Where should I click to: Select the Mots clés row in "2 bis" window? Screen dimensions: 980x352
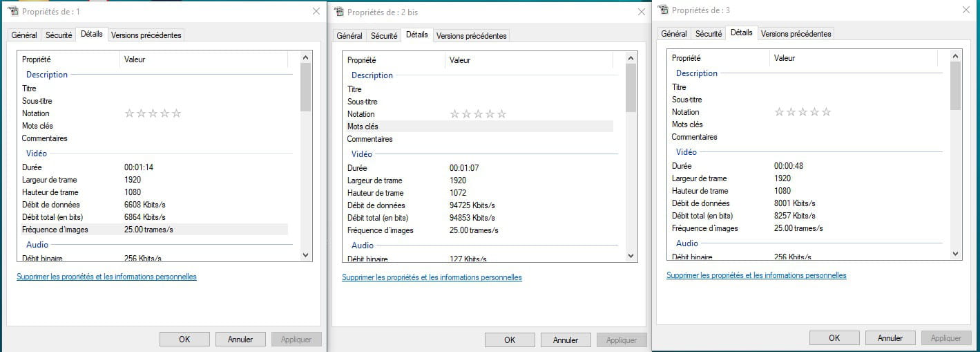point(477,127)
